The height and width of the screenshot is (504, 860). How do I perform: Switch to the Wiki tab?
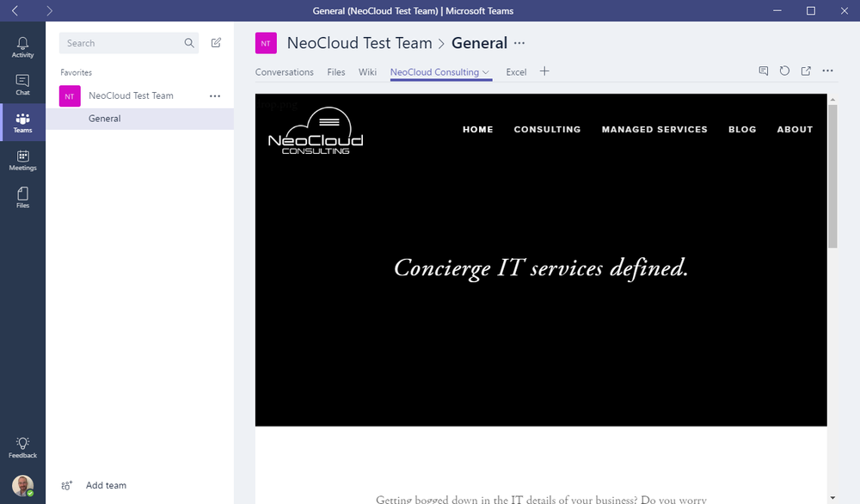pos(367,72)
